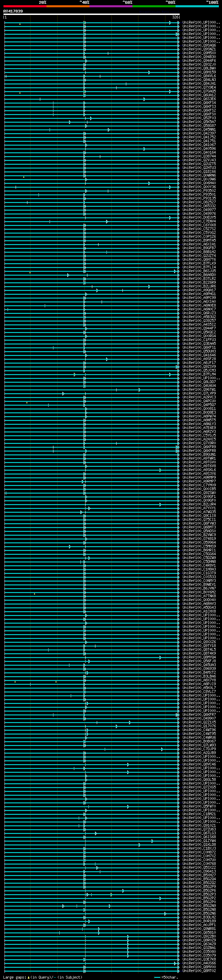Select sequence UniRef100_Q1ZYW4
The image size is (222, 980).
(x=199, y=841)
